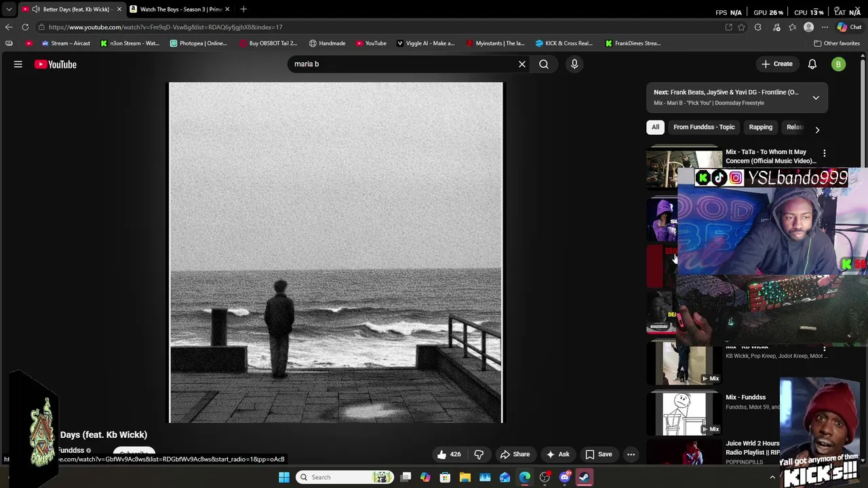Open Outlook mail from the taskbar
Image resolution: width=868 pixels, height=488 pixels.
(505, 477)
